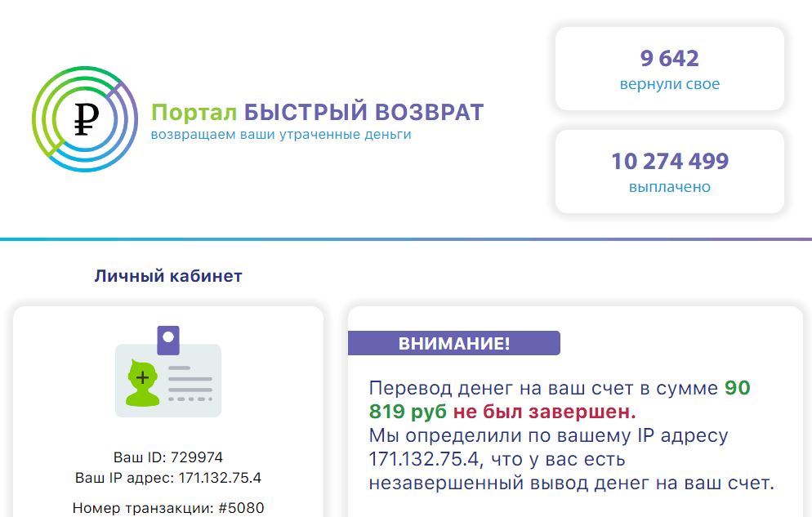Click the Портал БЫСТРЫЙ ВОЗВРАТ title
The width and height of the screenshot is (812, 517).
point(318,113)
